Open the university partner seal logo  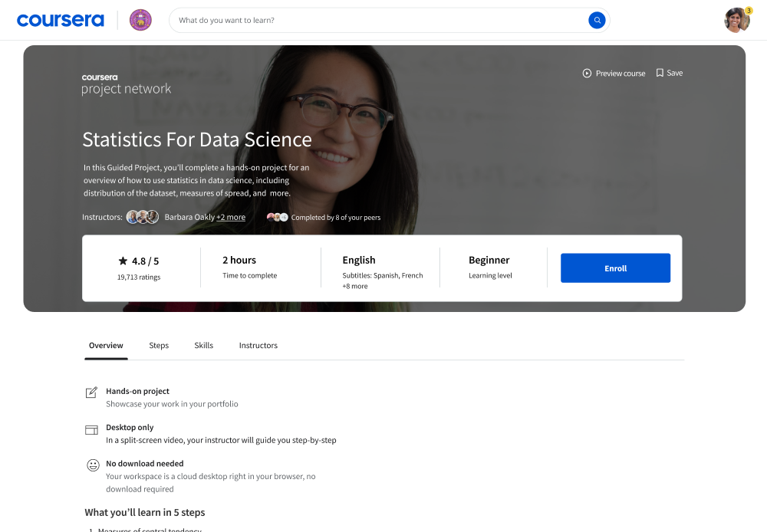[x=140, y=20]
